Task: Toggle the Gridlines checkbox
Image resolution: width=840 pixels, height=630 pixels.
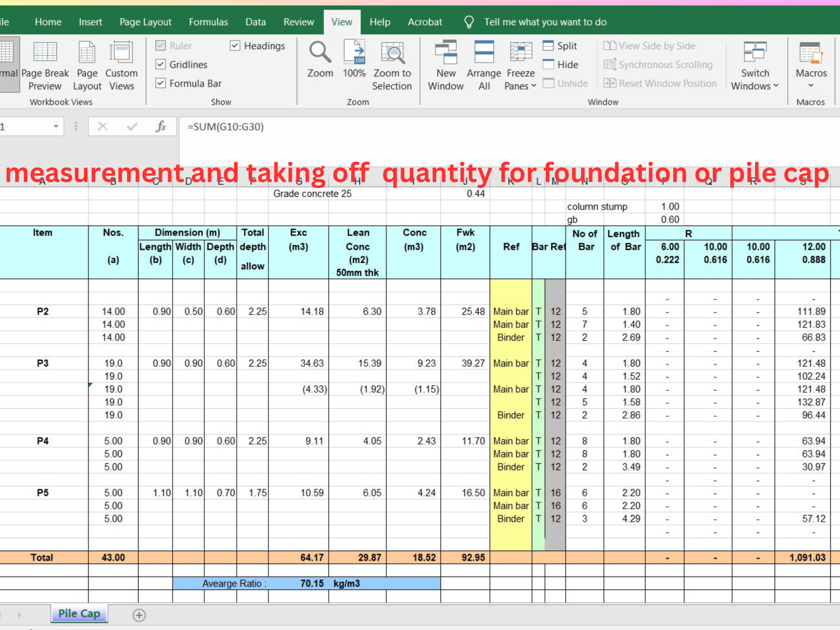Action: tap(161, 64)
